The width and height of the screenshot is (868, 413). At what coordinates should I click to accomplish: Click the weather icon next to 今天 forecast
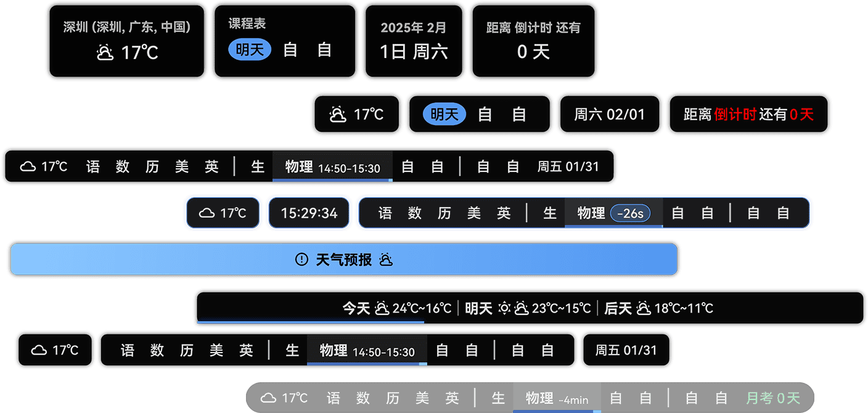382,308
